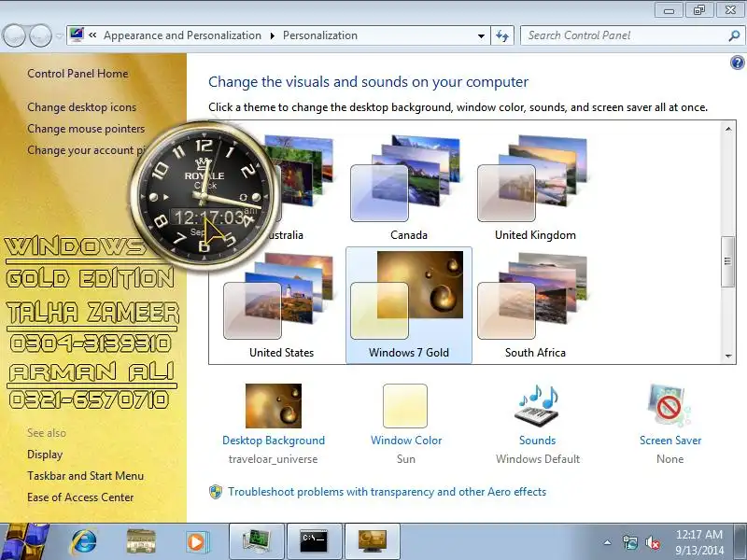The height and width of the screenshot is (560, 747).
Task: Go forward with the Forward arrow button
Action: tap(41, 35)
